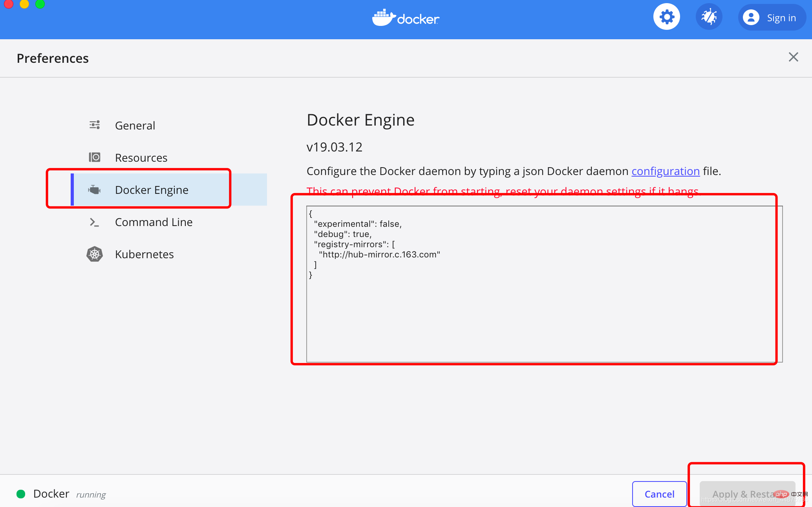This screenshot has height=507, width=812.
Task: Open Docker Hub configuration link
Action: [x=666, y=171]
